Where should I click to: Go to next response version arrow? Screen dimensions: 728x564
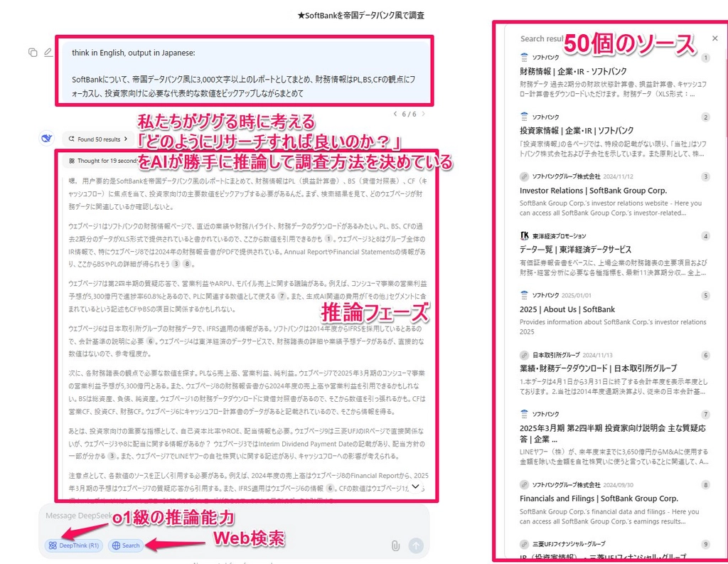[x=423, y=114]
